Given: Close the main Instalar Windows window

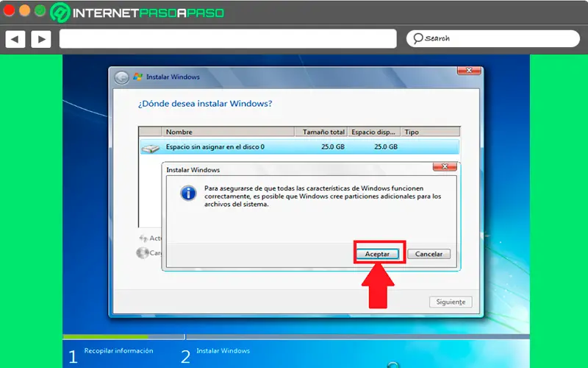Looking at the screenshot, I should pos(469,70).
